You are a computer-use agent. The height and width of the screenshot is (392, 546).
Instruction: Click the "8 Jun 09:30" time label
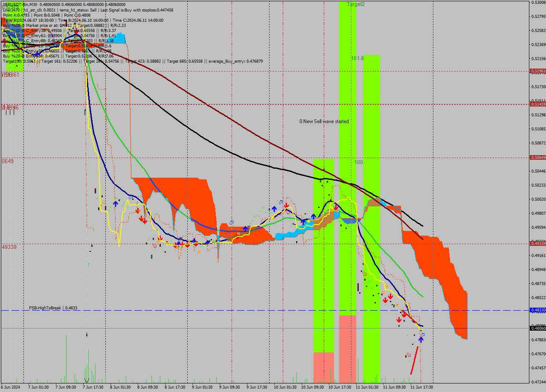pyautogui.click(x=148, y=387)
